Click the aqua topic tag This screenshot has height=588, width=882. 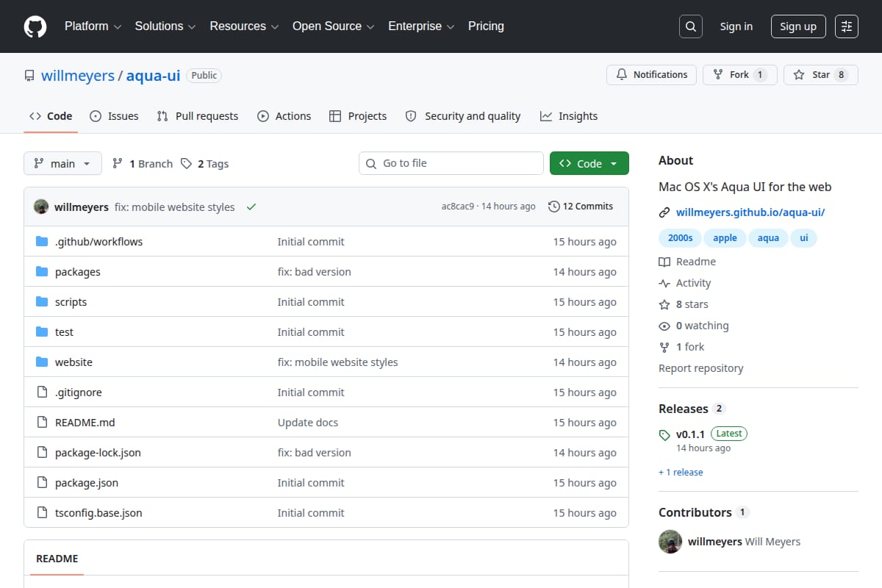[768, 238]
